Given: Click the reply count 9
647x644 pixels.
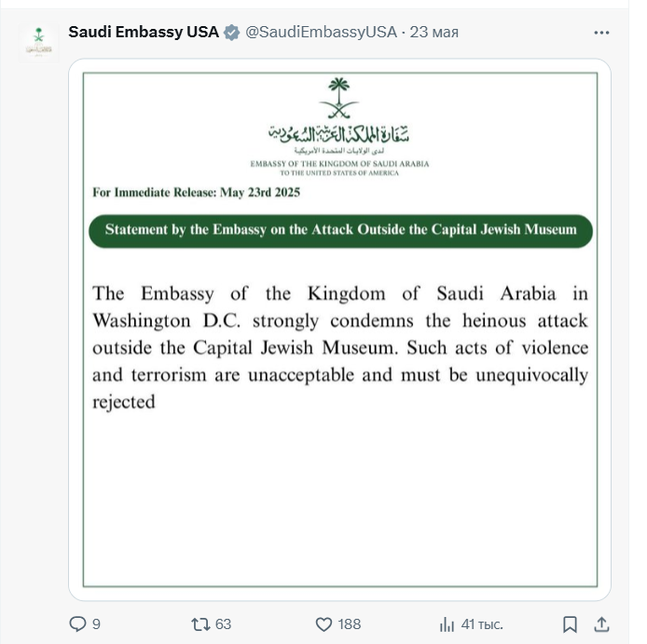Looking at the screenshot, I should [96, 623].
